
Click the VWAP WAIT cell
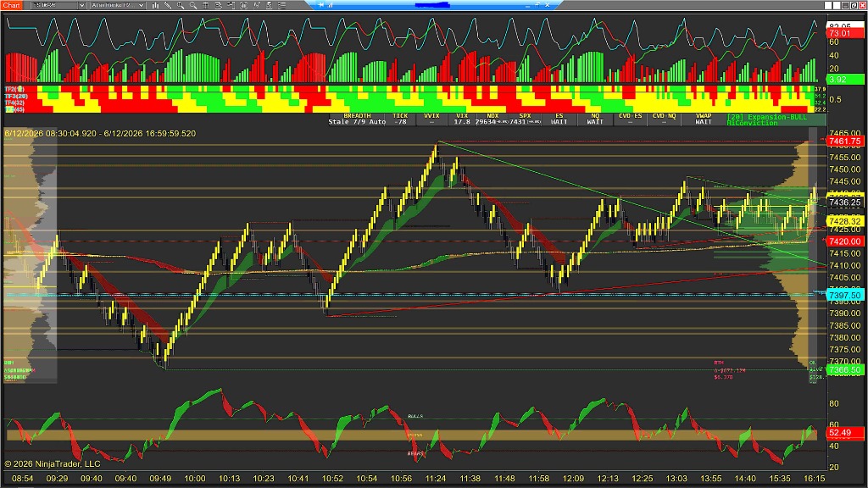(703, 119)
